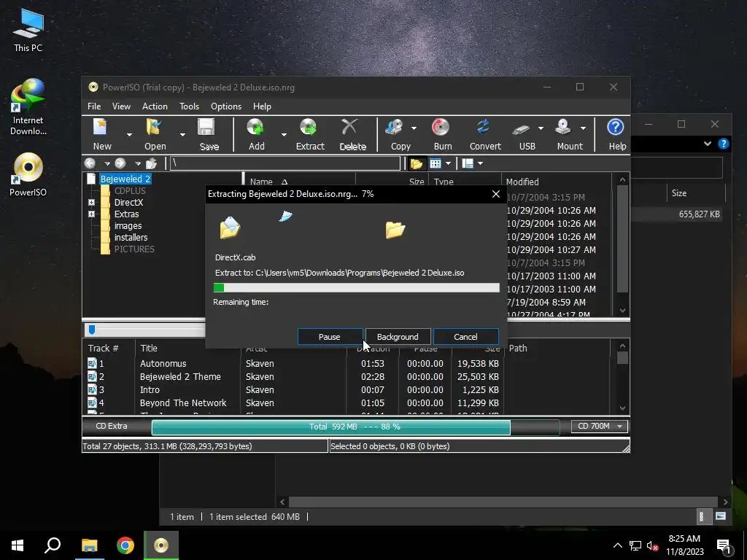Open the Options menu

226,106
